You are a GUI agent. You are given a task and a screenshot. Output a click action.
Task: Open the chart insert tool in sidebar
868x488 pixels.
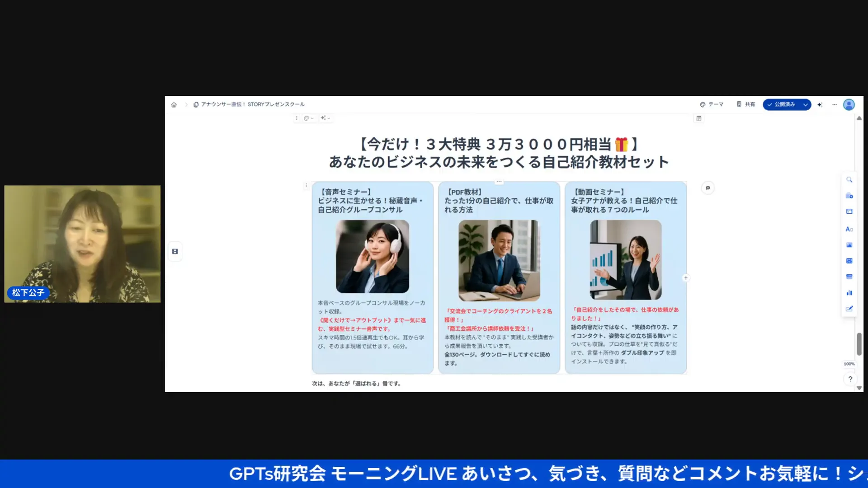pos(849,293)
